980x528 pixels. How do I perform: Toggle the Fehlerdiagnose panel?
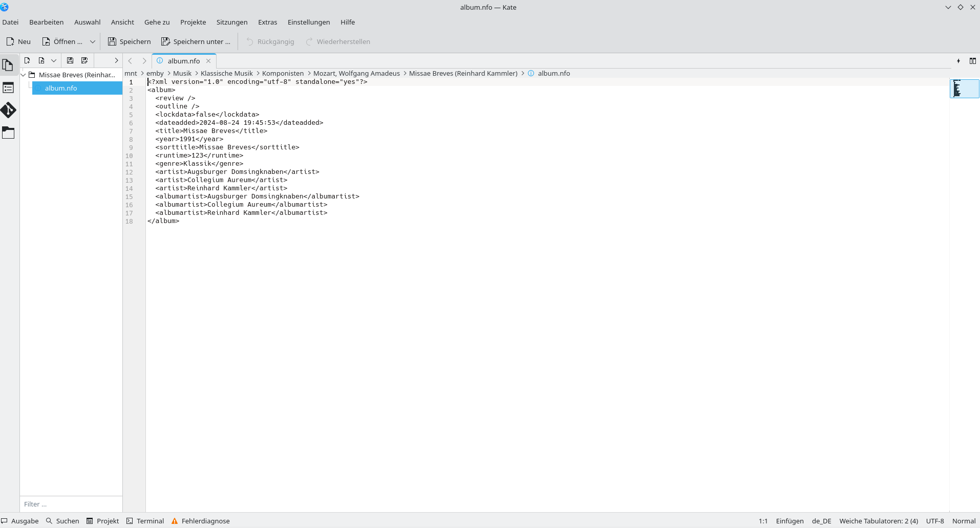tap(200, 521)
